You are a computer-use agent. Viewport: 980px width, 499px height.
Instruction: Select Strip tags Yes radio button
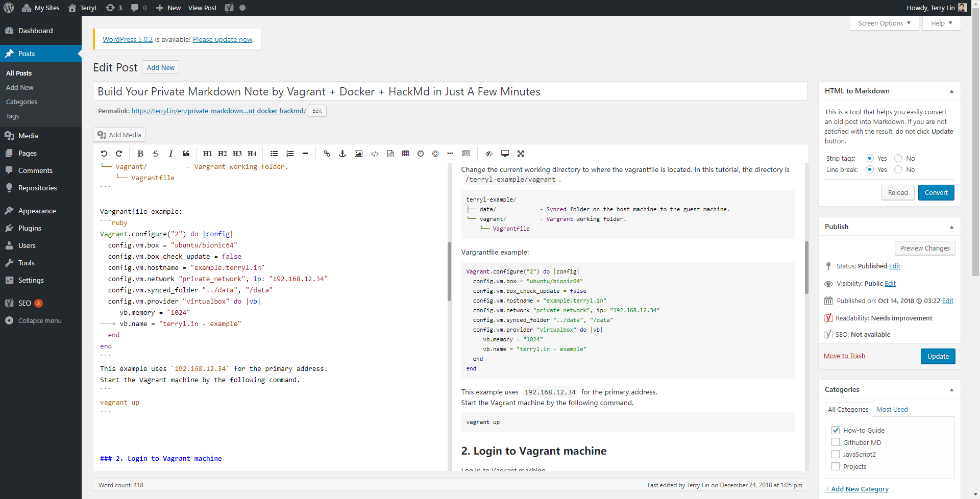point(870,158)
